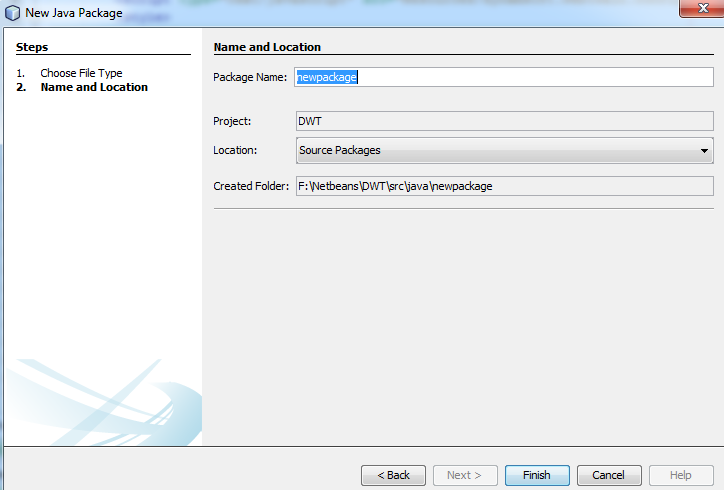The image size is (724, 490).
Task: Click the Created Folder label
Action: click(x=251, y=186)
